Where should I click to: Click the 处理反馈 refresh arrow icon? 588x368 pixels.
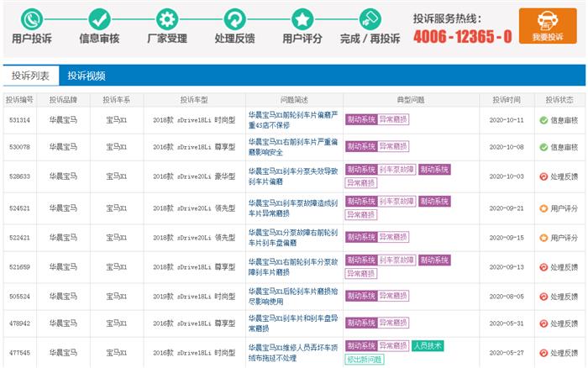click(234, 19)
